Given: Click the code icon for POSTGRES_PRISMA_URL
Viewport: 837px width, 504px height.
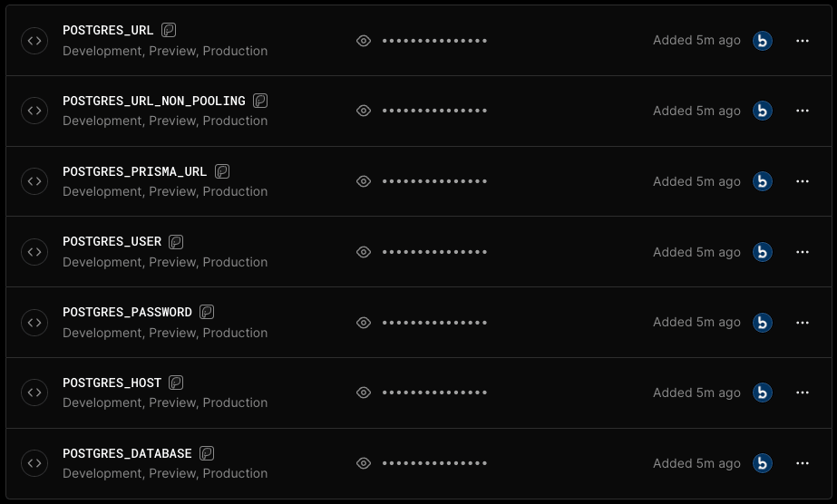Looking at the screenshot, I should pyautogui.click(x=34, y=181).
